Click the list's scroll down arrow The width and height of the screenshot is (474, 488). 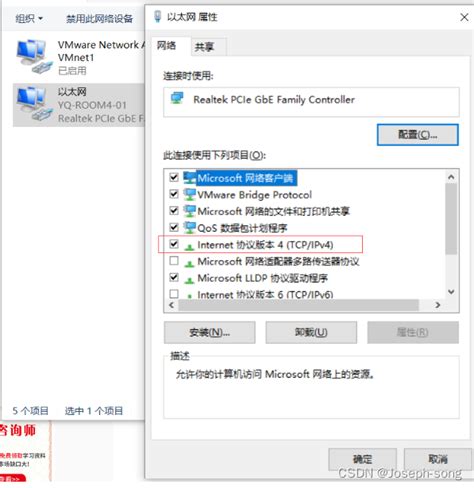pos(451,292)
